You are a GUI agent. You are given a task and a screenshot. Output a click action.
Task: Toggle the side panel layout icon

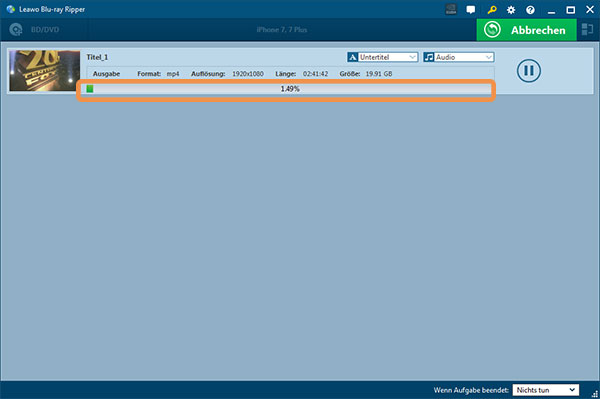587,29
